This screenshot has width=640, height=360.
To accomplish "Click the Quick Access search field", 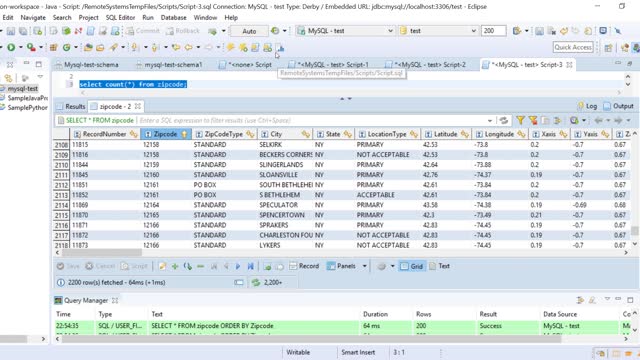I will [x=573, y=47].
